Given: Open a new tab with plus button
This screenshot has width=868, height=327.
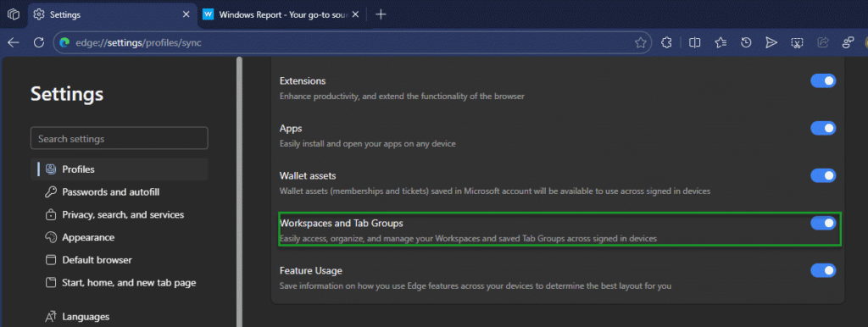Looking at the screenshot, I should 381,15.
